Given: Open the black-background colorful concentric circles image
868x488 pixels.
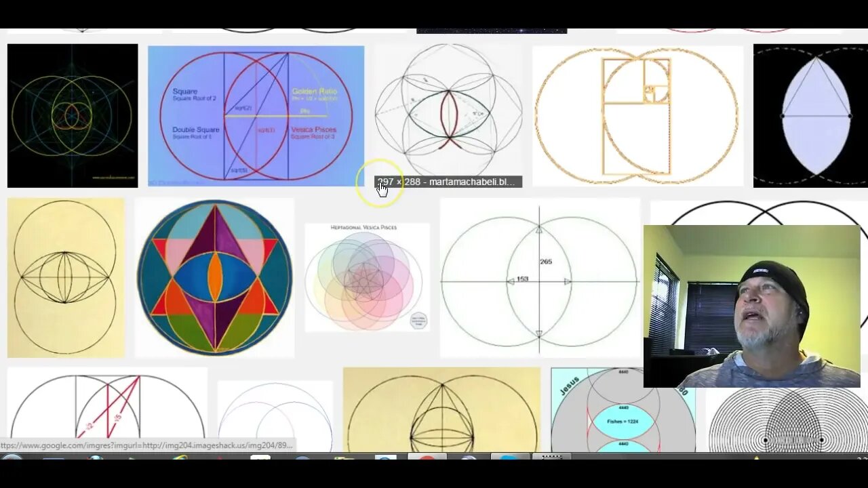Looking at the screenshot, I should point(73,116).
